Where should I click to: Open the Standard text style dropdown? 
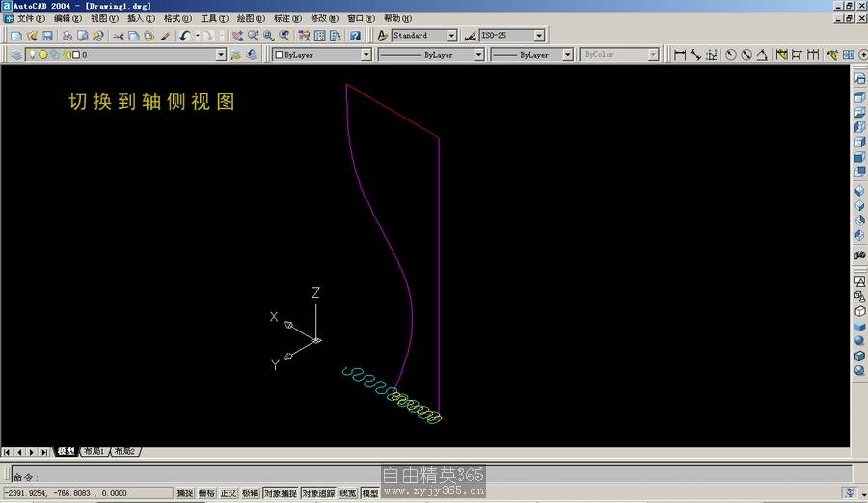451,36
